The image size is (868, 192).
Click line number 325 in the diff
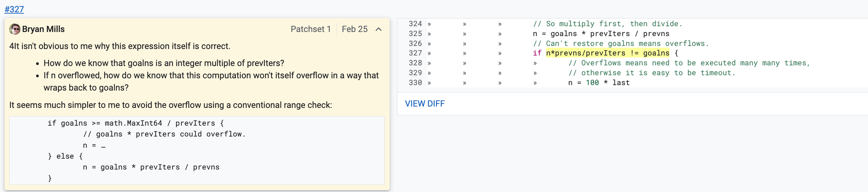point(415,34)
